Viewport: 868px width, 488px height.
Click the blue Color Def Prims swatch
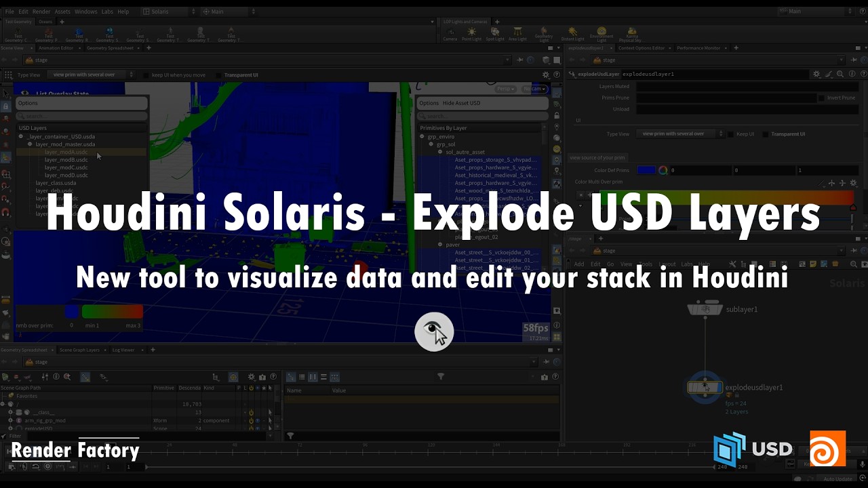(646, 170)
